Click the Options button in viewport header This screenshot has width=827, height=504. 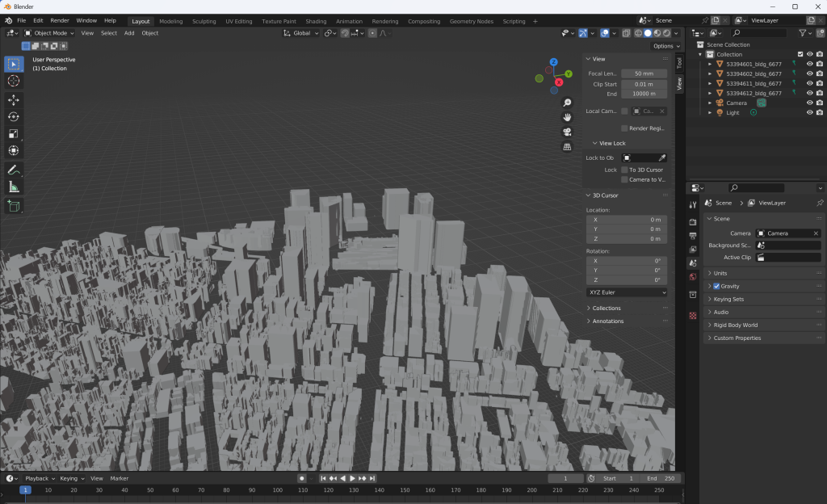click(662, 46)
